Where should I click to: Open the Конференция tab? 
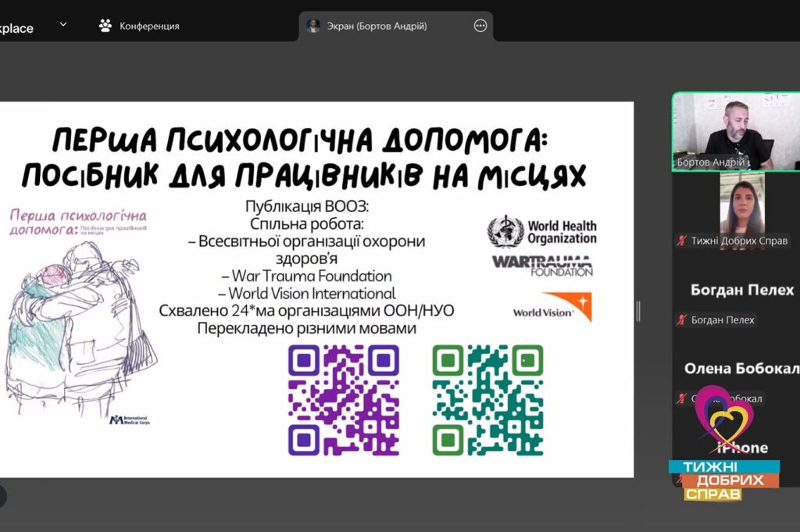pyautogui.click(x=139, y=26)
